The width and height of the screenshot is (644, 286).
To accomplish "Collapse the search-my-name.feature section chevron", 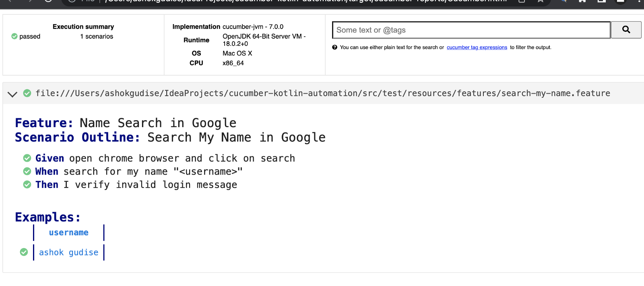I will pyautogui.click(x=12, y=94).
